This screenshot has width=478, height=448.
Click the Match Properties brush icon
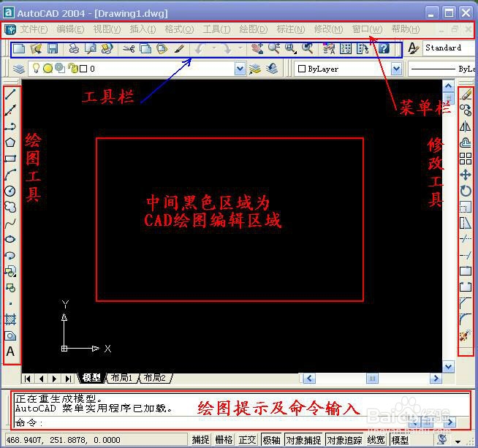click(180, 48)
